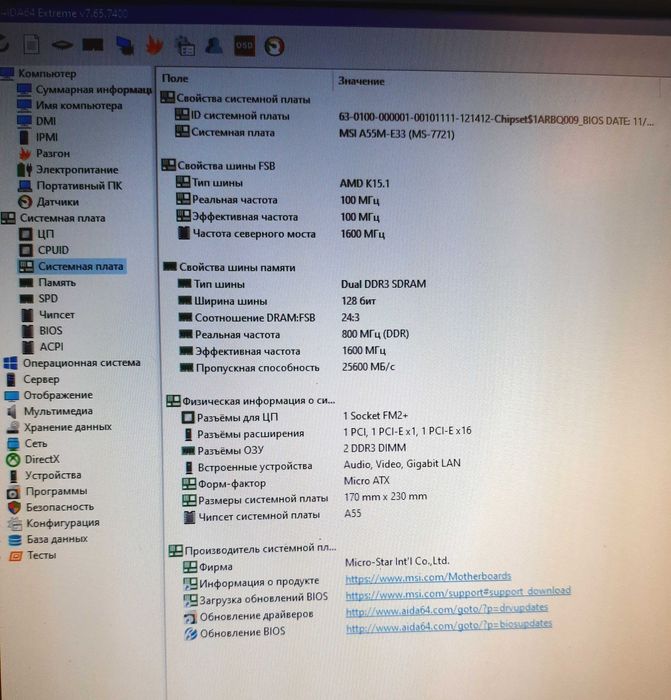Screen dimensions: 671x700
Task: Open the ACPI tree item
Action: 52,347
